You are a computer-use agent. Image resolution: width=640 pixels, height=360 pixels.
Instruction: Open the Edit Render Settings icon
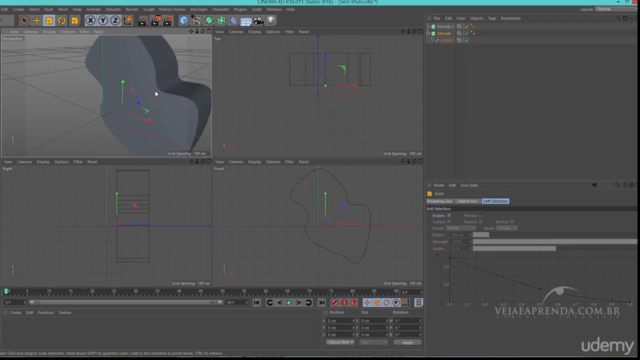169,20
